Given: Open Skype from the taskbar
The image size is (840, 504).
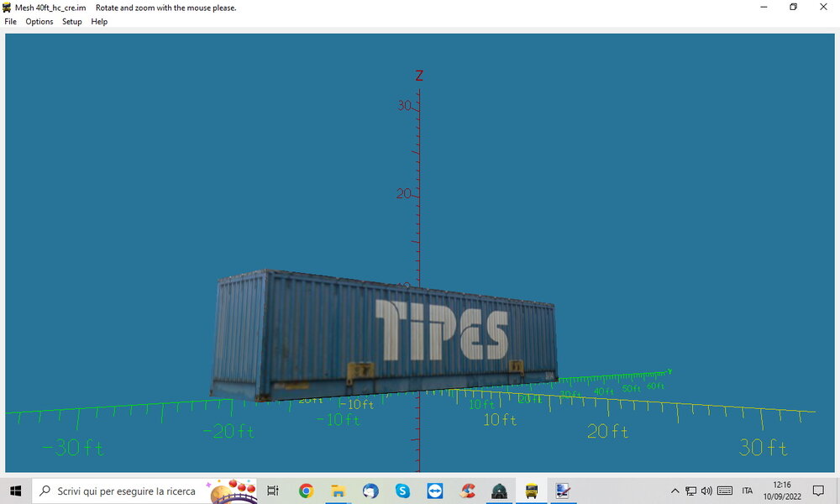Looking at the screenshot, I should tap(402, 491).
